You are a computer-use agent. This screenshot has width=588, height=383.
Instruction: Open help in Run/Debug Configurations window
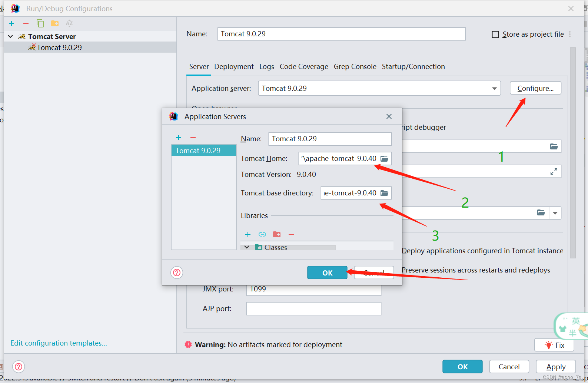(19, 367)
